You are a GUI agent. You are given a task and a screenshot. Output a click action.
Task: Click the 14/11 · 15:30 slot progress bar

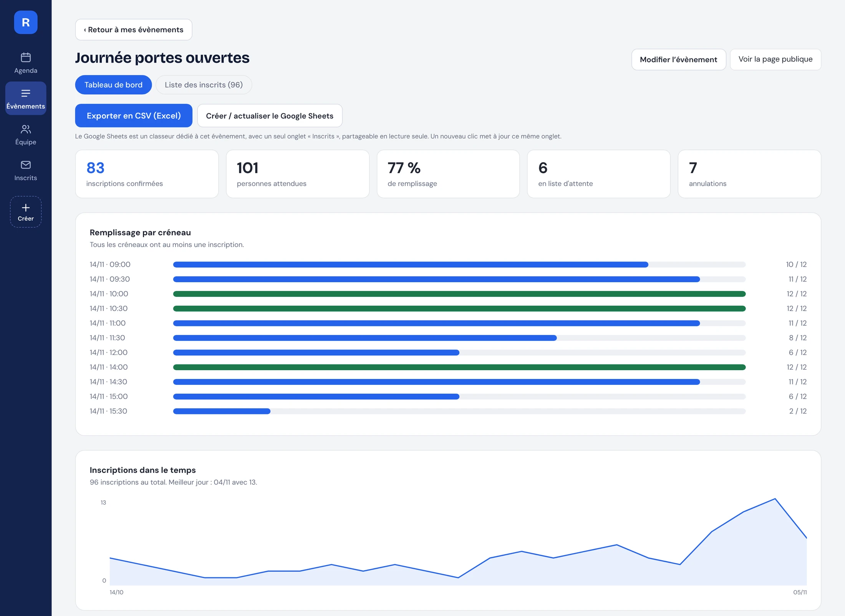pyautogui.click(x=459, y=411)
